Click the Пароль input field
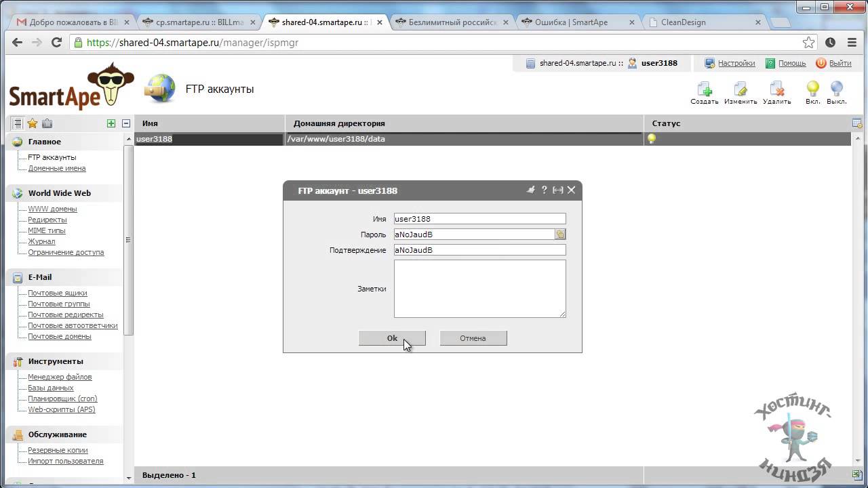The width and height of the screenshot is (868, 488). [x=474, y=235]
